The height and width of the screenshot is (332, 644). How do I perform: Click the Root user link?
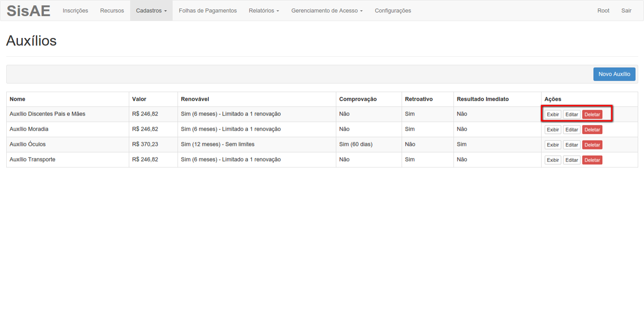point(603,10)
